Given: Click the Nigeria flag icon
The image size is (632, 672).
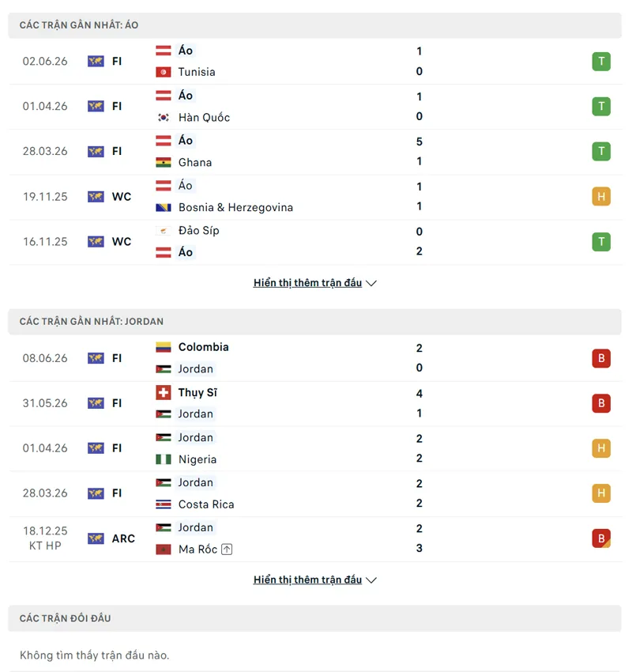Looking at the screenshot, I should coord(164,459).
